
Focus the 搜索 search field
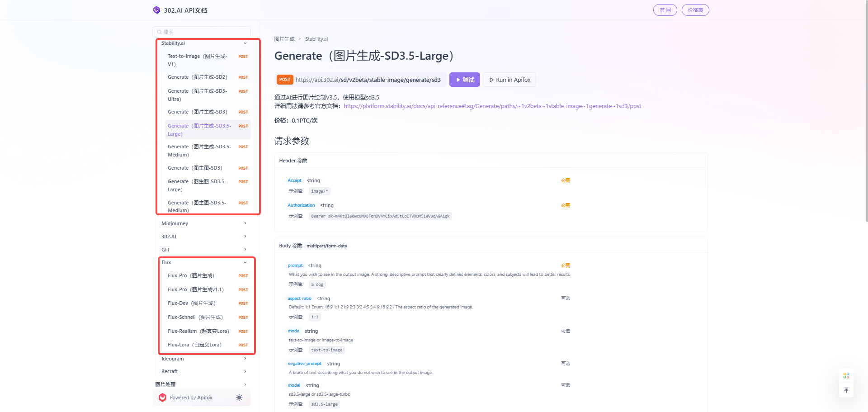[x=202, y=32]
